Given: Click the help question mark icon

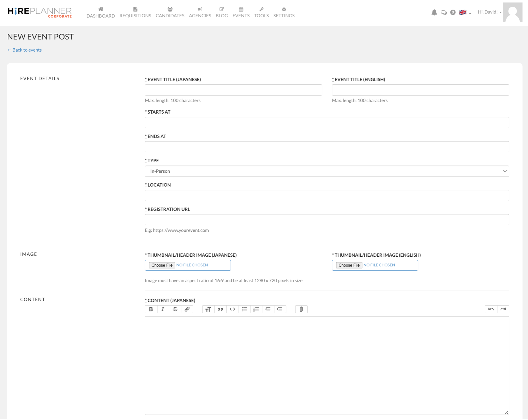Looking at the screenshot, I should pyautogui.click(x=453, y=12).
